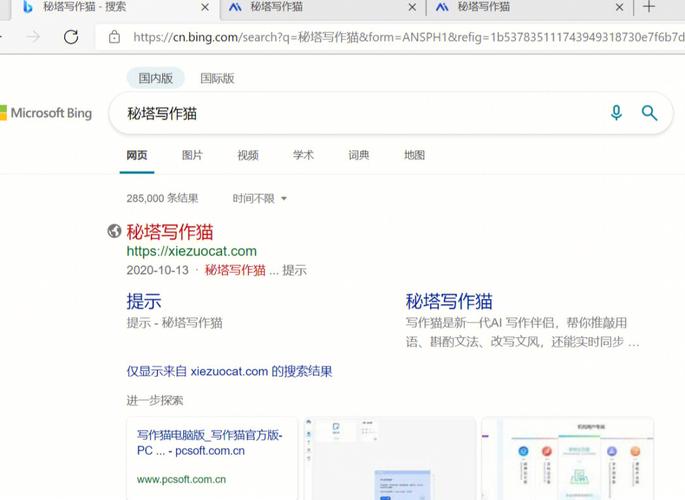
Task: Open the blue 秘塔写作猫 sub-link
Action: pos(449,302)
